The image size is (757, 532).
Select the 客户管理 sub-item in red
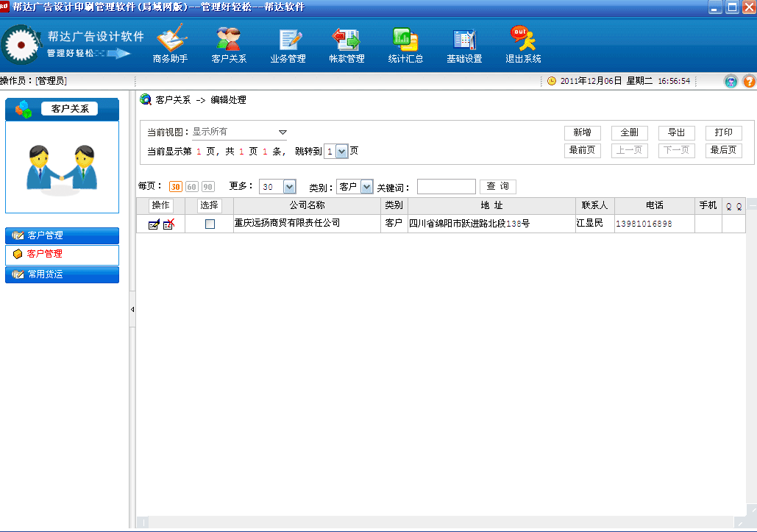(62, 254)
